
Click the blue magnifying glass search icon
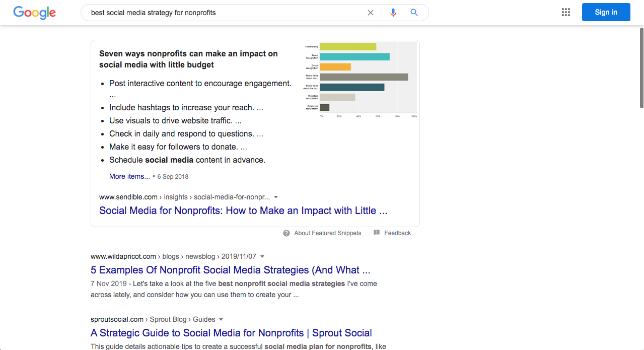tap(414, 13)
